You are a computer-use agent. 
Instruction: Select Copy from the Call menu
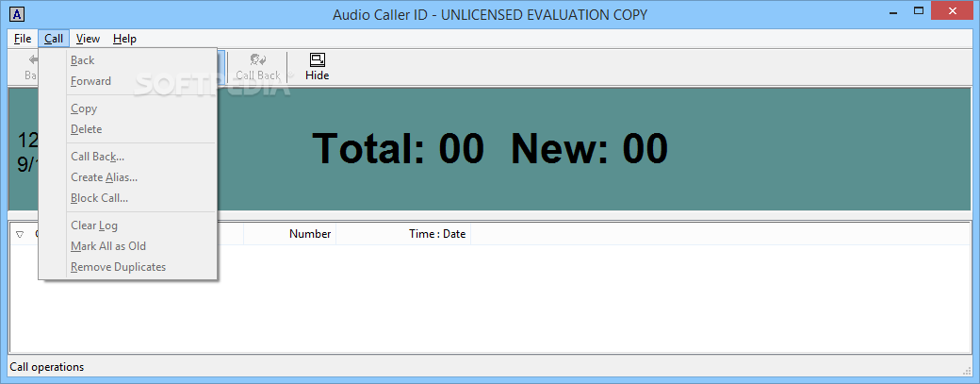tap(128, 109)
